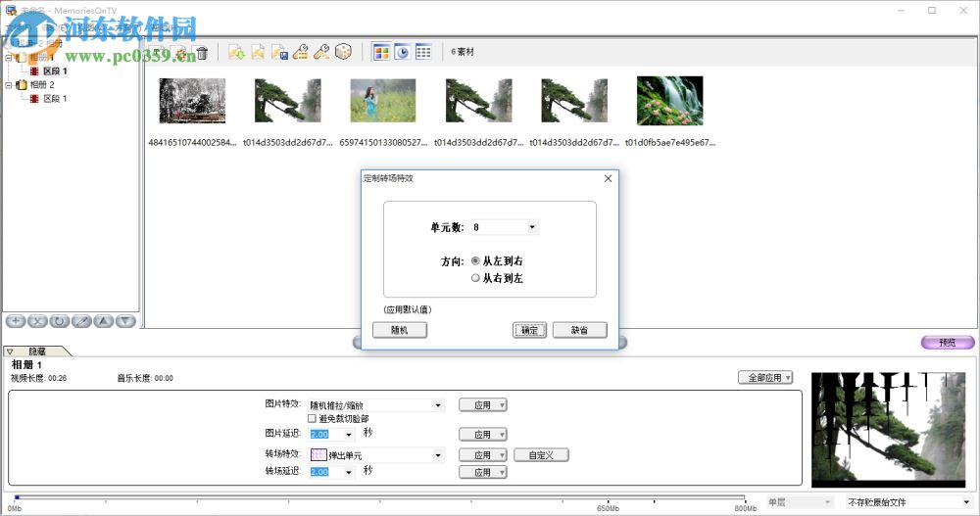Open 应用 dropdown beside 转场特效
This screenshot has height=516, width=980.
[482, 455]
